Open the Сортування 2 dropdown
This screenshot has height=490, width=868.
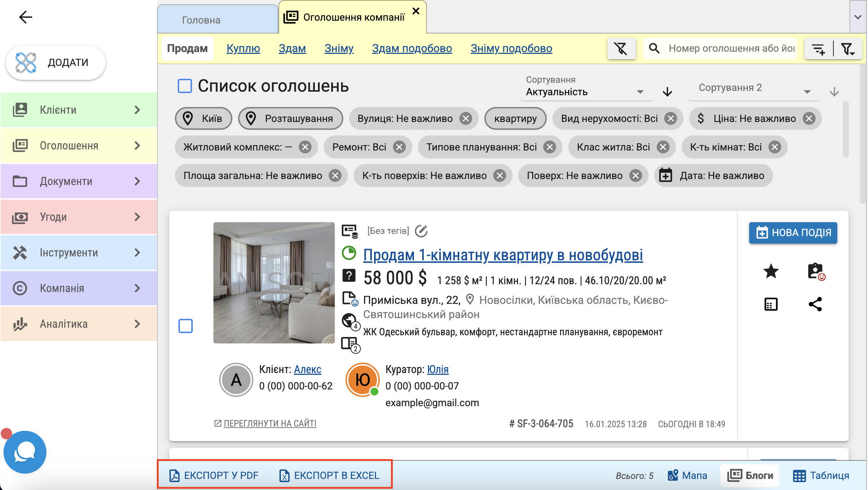click(x=754, y=89)
